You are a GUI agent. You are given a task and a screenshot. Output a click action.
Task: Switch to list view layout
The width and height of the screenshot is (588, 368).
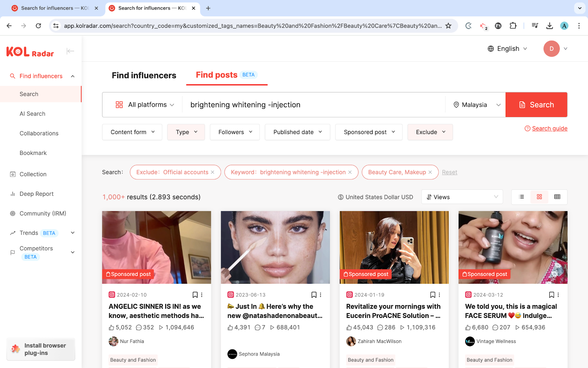tap(521, 197)
